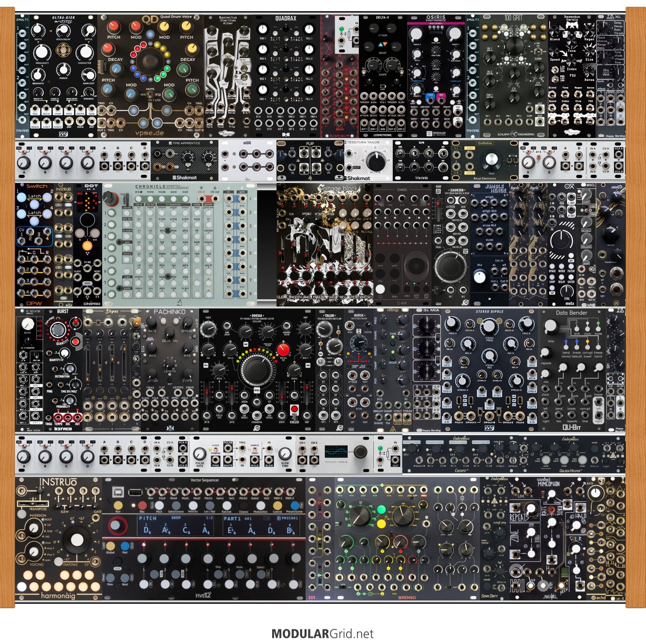
Task: Select the Voltage Block module
Action: 325,245
